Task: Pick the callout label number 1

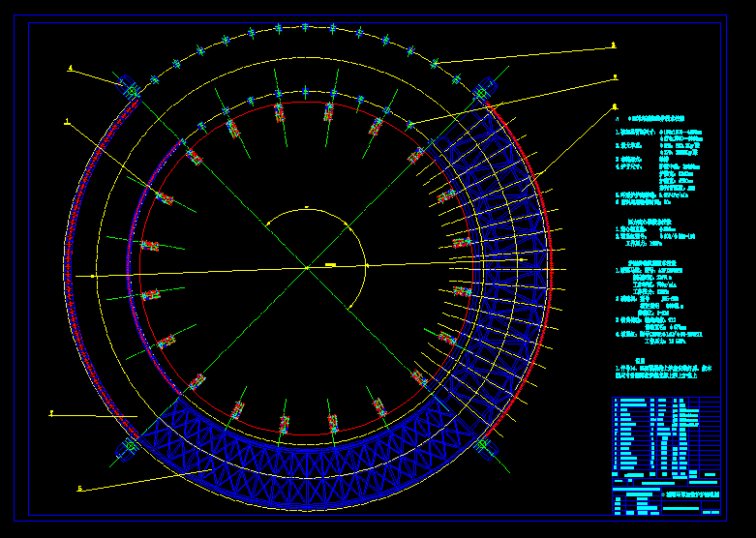Action: click(x=67, y=121)
